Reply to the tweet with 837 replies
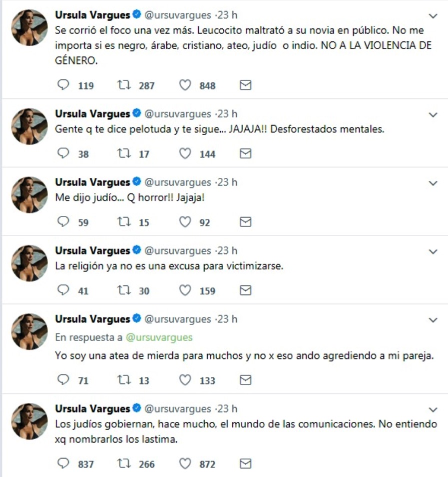This screenshot has width=448, height=477. tap(63, 464)
